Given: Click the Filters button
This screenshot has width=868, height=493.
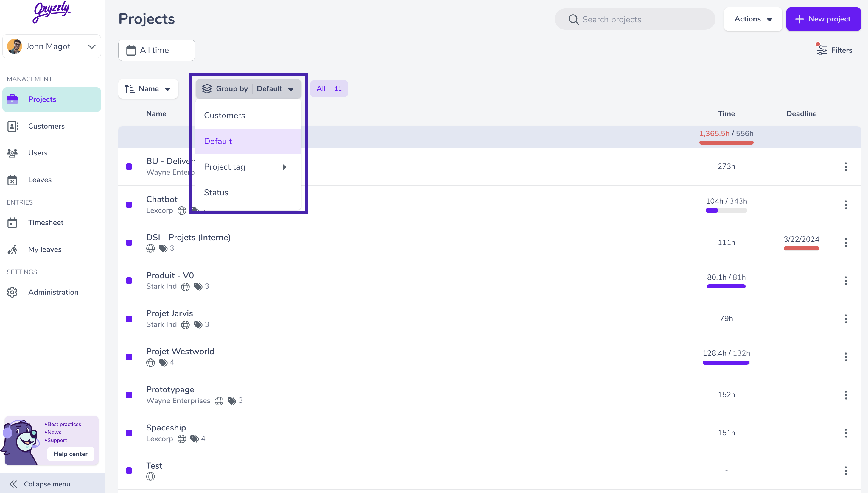Looking at the screenshot, I should click(834, 50).
